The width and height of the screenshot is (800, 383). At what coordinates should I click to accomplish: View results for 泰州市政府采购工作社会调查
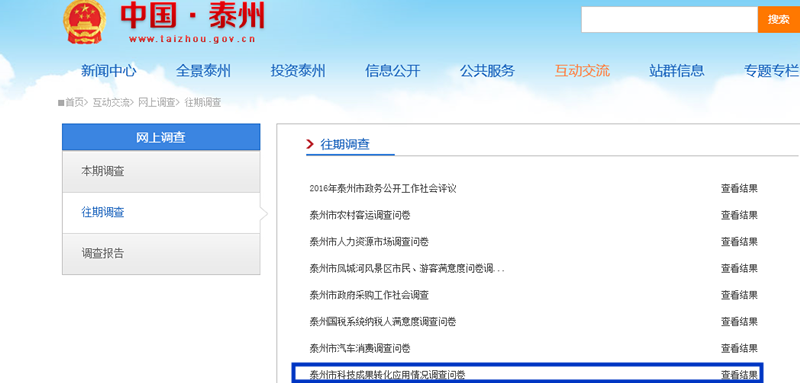[x=739, y=295]
